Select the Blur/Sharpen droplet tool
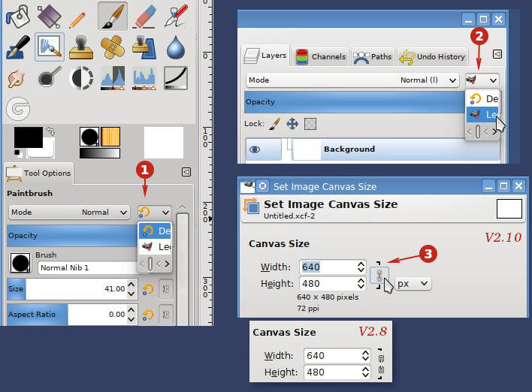The width and height of the screenshot is (532, 392). (x=176, y=47)
